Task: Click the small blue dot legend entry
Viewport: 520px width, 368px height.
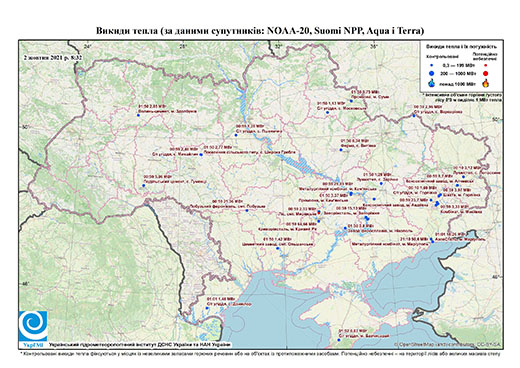Action: [432, 65]
